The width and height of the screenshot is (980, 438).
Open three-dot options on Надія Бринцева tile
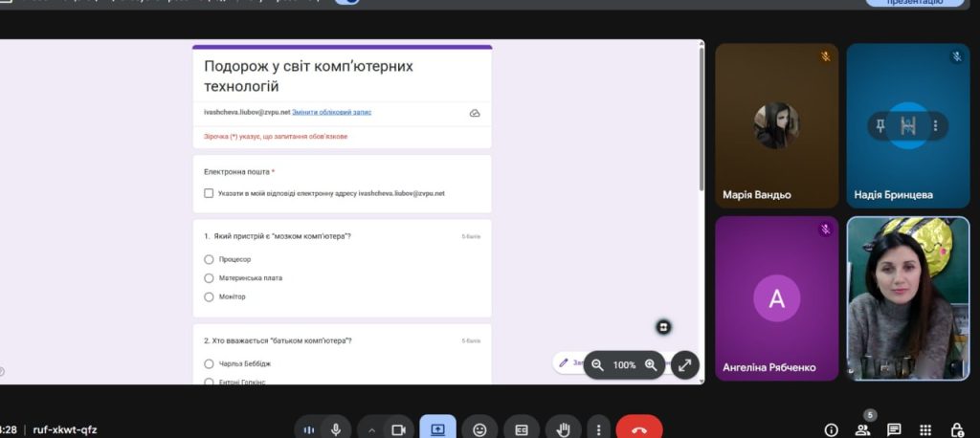(x=935, y=125)
